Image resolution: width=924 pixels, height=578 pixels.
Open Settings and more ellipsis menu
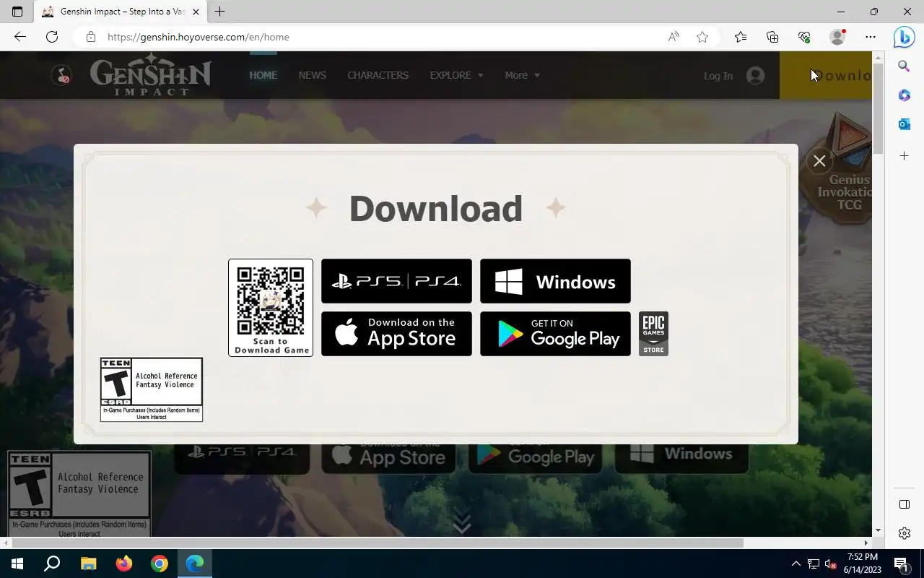pyautogui.click(x=871, y=37)
